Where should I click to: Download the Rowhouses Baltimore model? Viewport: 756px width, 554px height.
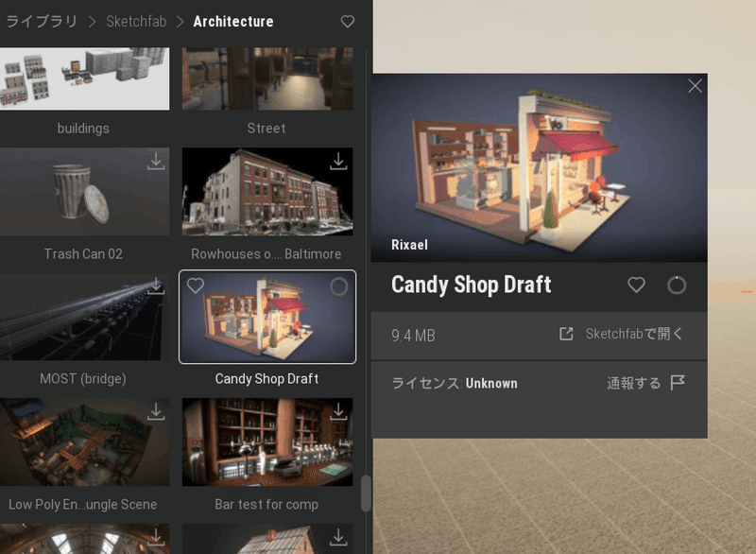(x=338, y=162)
